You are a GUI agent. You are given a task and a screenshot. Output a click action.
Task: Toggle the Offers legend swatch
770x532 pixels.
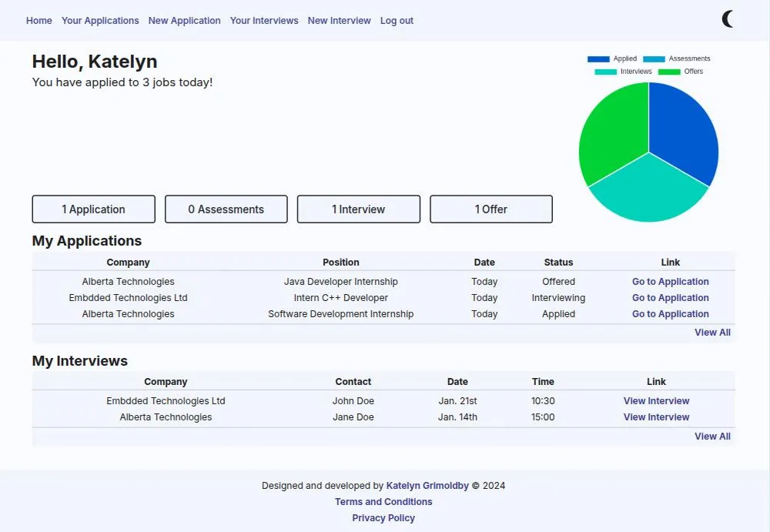(x=669, y=72)
